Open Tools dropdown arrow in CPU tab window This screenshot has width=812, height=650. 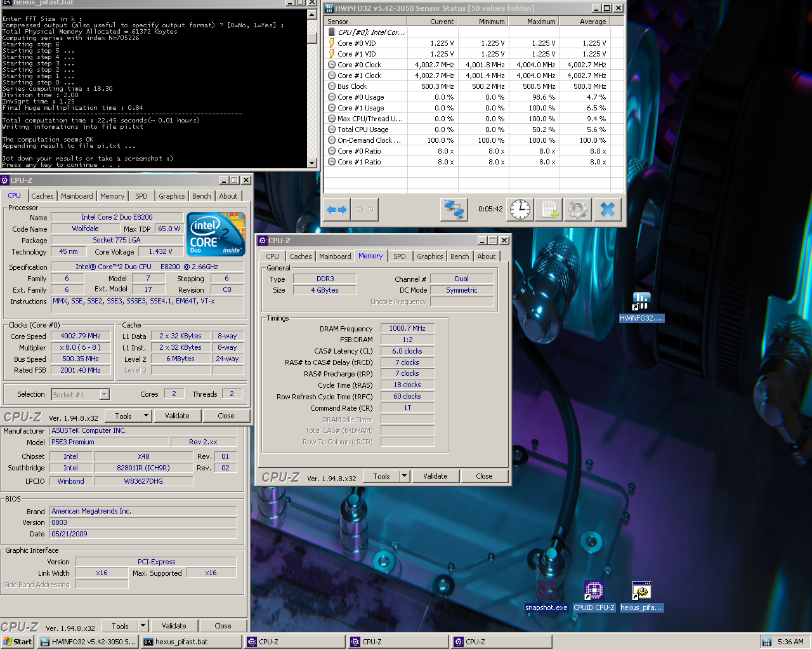[146, 416]
